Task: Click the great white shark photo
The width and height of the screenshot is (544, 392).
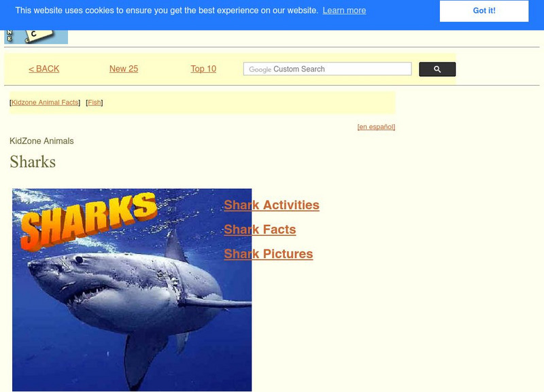Action: point(132,290)
